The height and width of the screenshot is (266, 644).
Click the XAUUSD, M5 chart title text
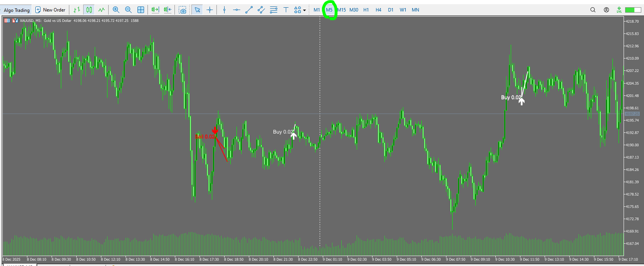[31, 21]
